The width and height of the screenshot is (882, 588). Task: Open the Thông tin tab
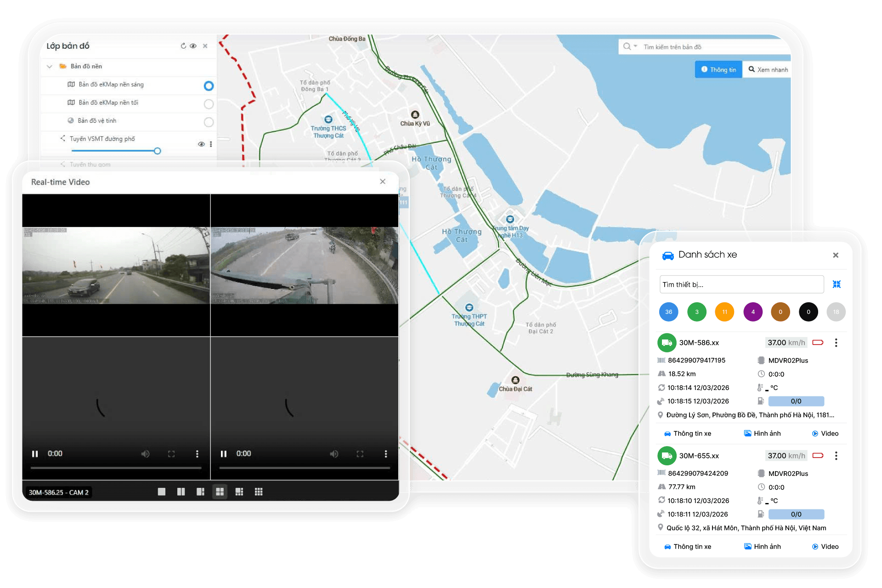(718, 70)
